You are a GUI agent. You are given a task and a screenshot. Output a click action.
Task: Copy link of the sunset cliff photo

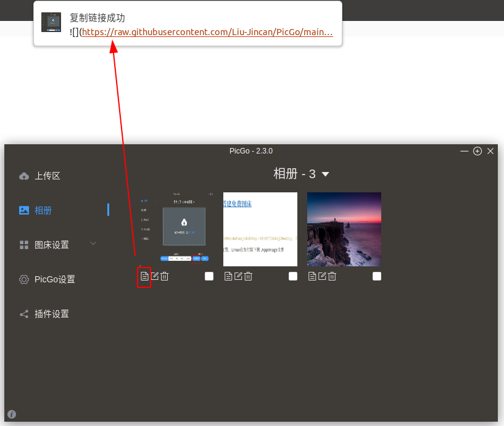[312, 276]
